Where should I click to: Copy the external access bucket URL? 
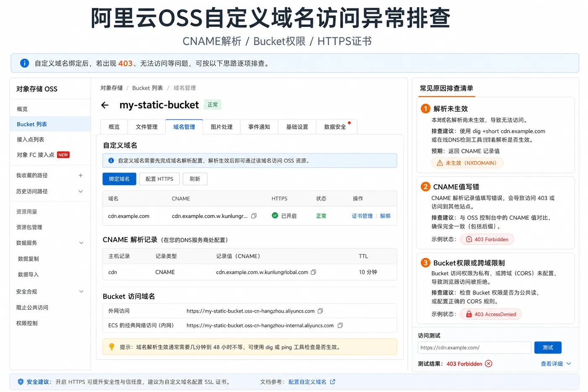pyautogui.click(x=320, y=311)
